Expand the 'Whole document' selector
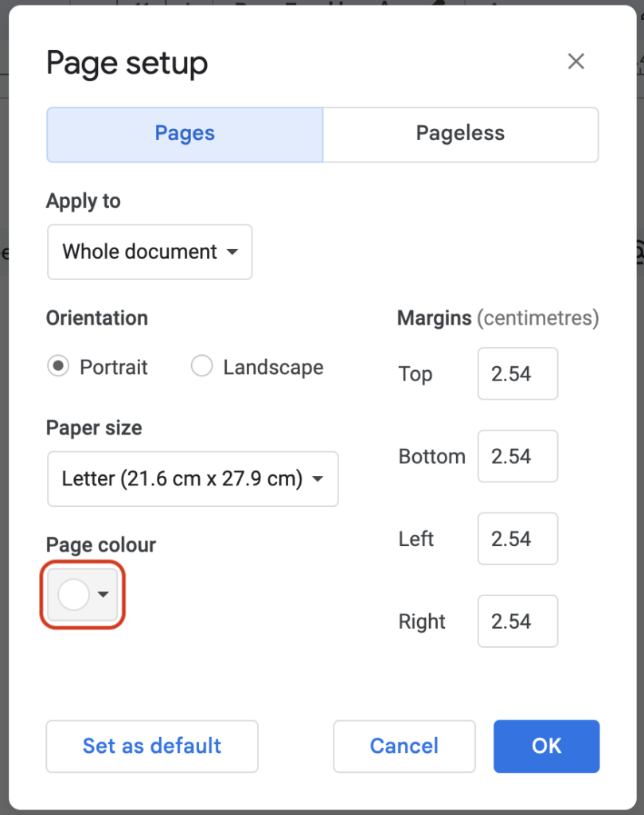This screenshot has width=644, height=815. 150,252
